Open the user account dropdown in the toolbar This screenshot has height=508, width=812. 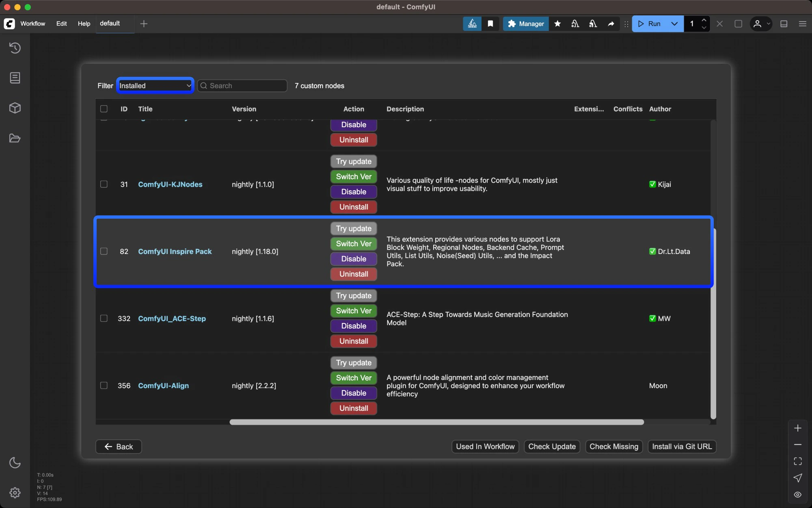(761, 24)
